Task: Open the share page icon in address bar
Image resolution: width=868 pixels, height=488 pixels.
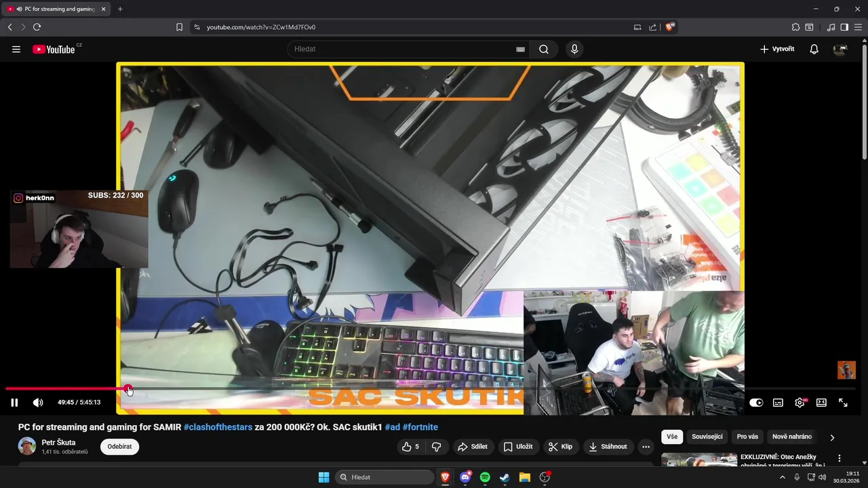Action: 652,27
